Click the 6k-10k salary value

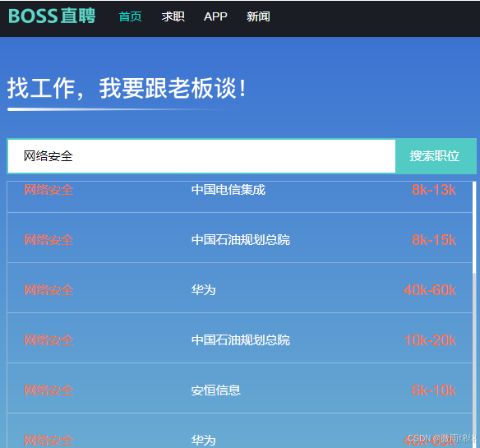434,390
